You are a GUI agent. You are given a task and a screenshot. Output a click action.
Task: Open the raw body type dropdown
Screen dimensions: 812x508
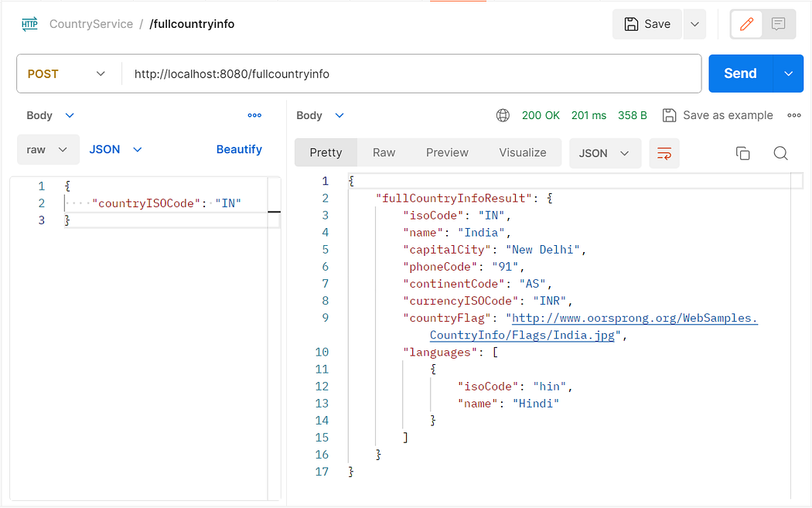click(48, 149)
